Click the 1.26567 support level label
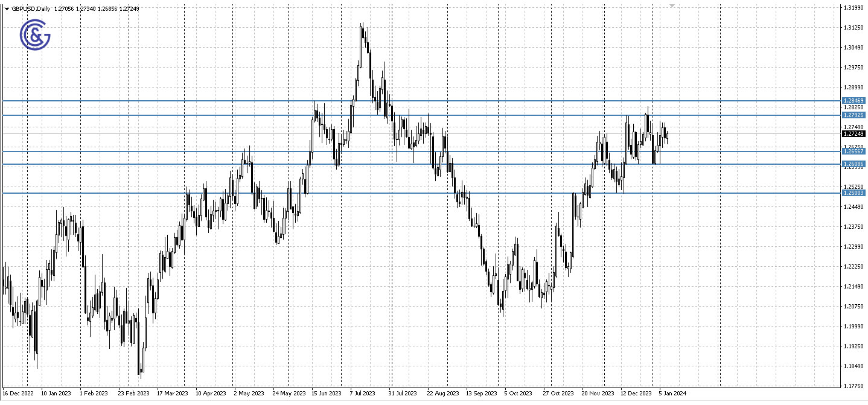This screenshot has height=405, width=868. click(x=853, y=152)
